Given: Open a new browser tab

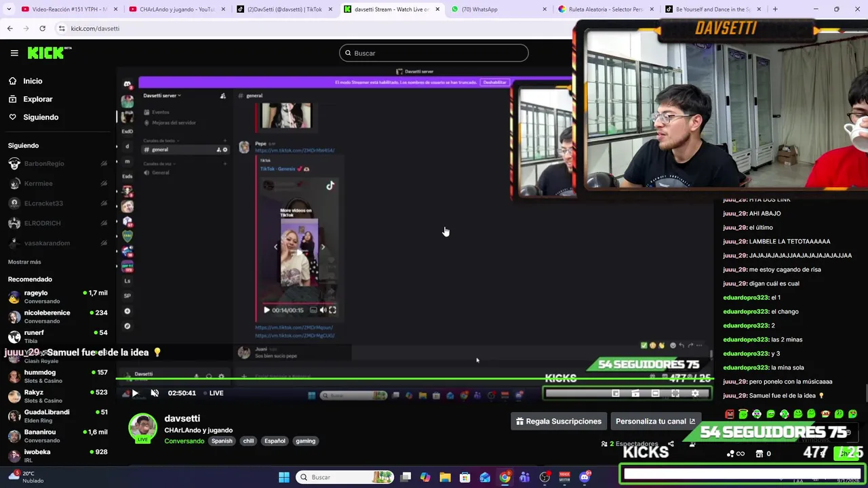Looking at the screenshot, I should (x=775, y=9).
